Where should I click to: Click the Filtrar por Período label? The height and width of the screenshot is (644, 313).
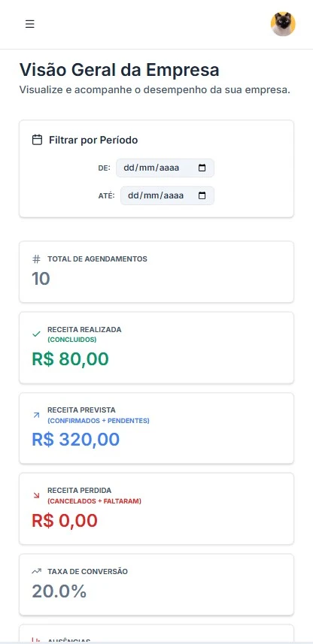point(93,140)
